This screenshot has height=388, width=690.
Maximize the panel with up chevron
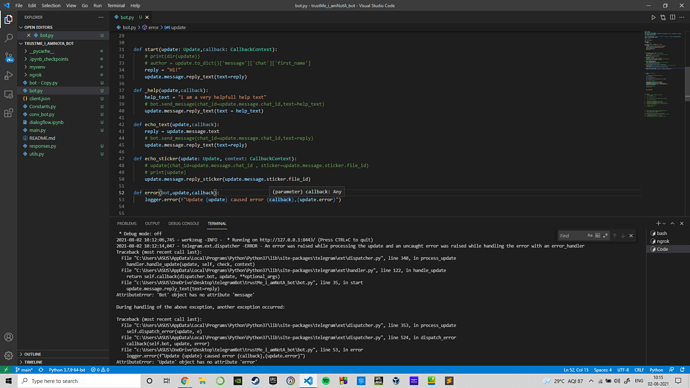click(x=672, y=223)
